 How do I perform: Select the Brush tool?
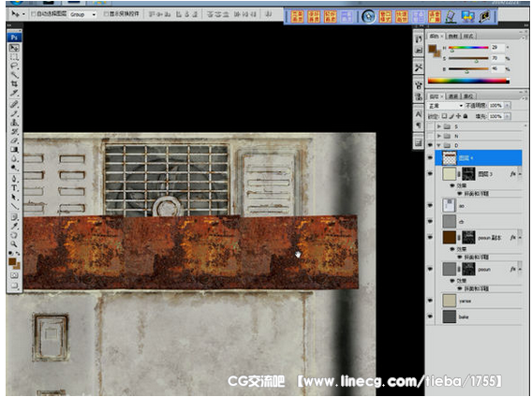point(14,113)
